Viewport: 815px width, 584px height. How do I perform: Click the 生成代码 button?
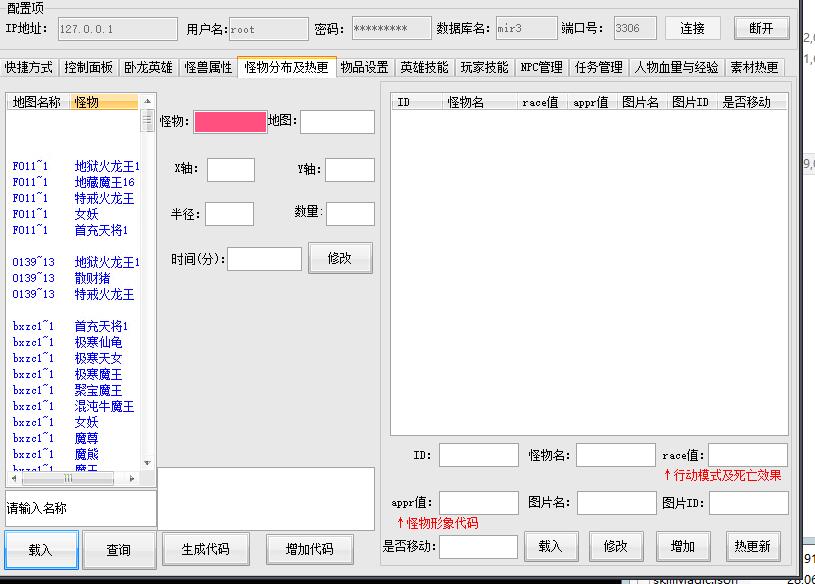coord(205,549)
